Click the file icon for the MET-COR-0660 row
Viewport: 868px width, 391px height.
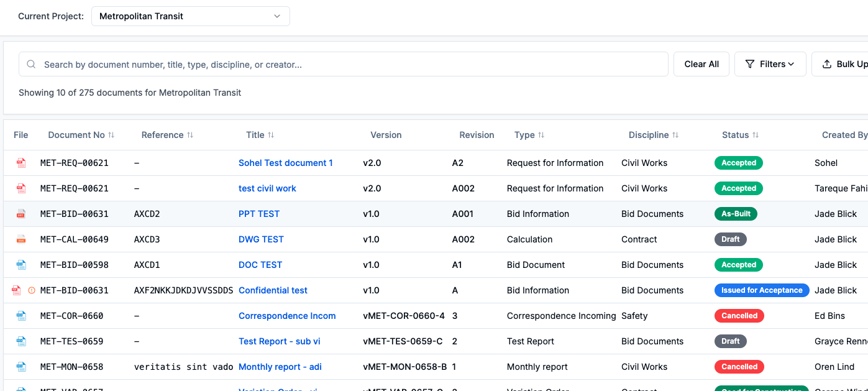(x=21, y=316)
